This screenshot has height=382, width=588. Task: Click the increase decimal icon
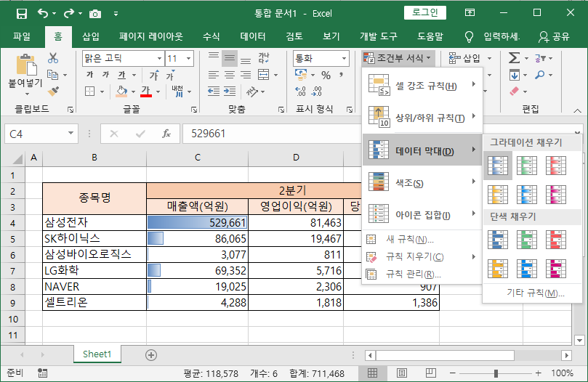300,91
